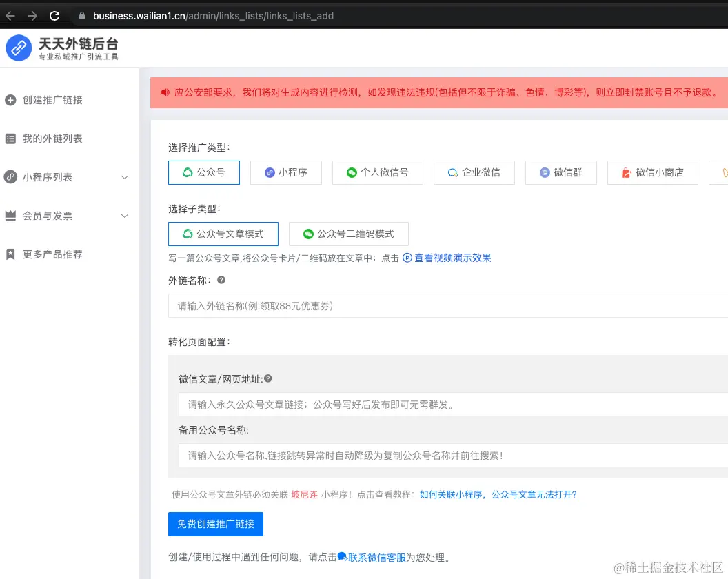728x579 pixels.
Task: Select the 企业微信 promotion type
Action: (x=474, y=173)
